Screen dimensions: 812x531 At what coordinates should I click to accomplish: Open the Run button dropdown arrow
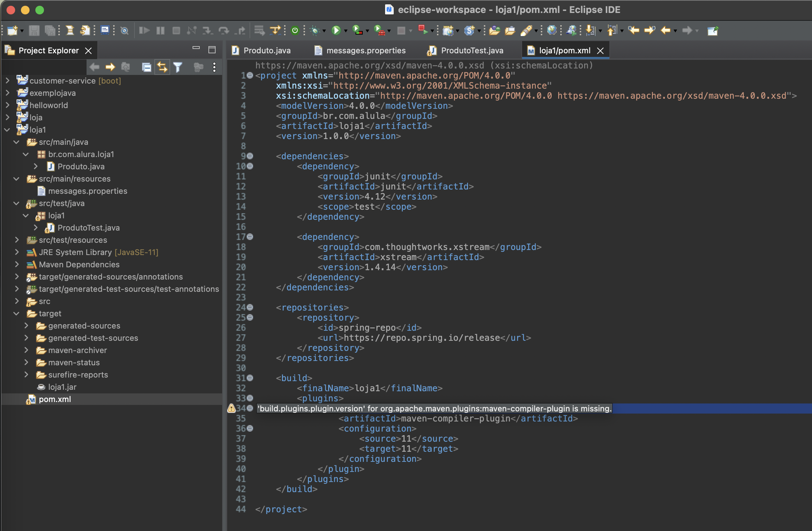(345, 31)
